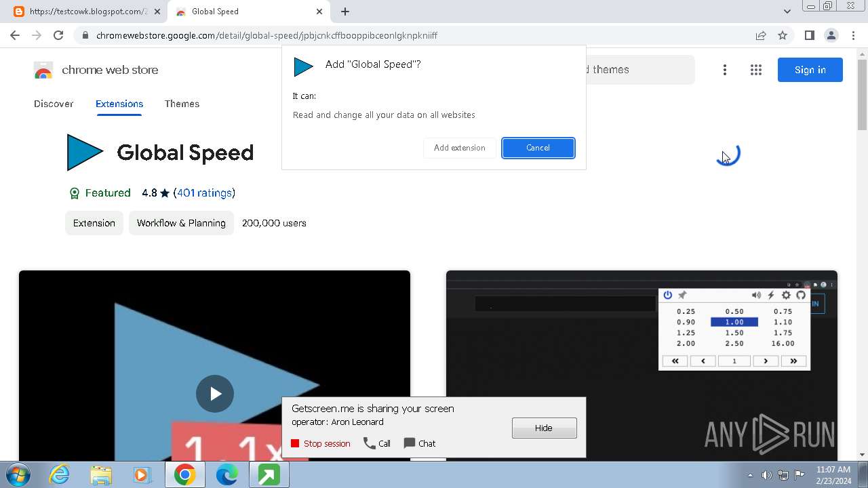Click the Sign in button

(x=810, y=70)
